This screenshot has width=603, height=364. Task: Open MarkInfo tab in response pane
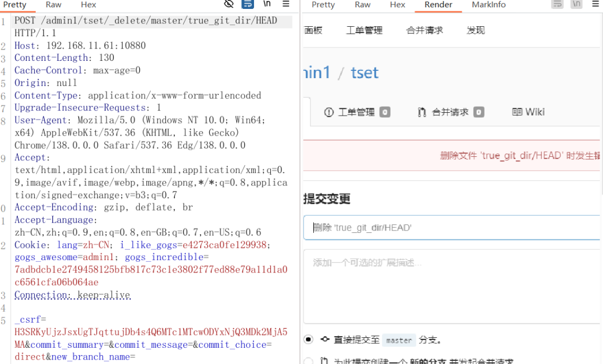(489, 4)
